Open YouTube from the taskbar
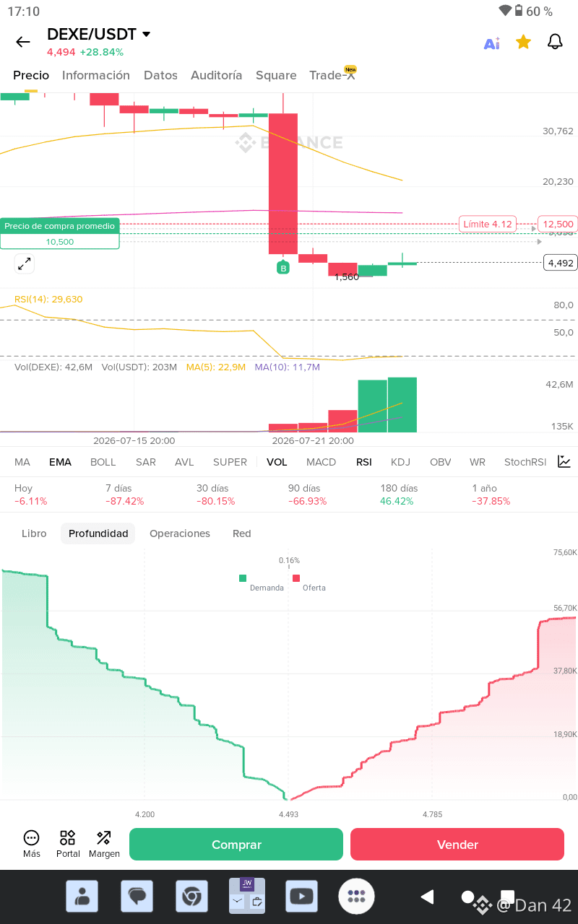This screenshot has width=578, height=924. coord(301,897)
